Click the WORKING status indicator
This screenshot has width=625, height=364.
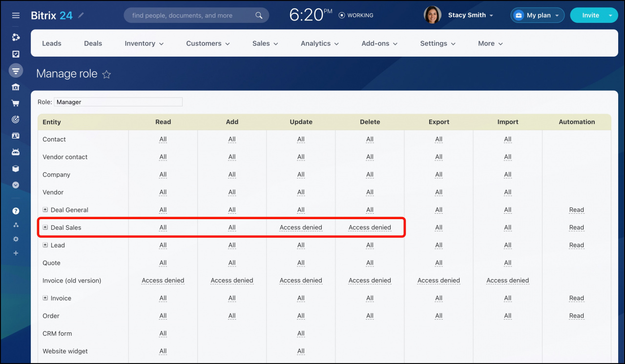coord(356,16)
